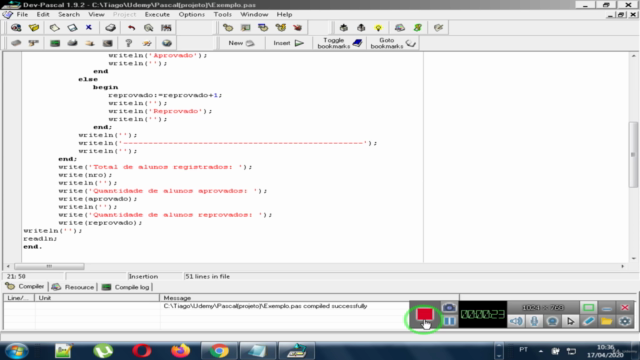Open the File menu
640x360 pixels.
click(x=22, y=14)
